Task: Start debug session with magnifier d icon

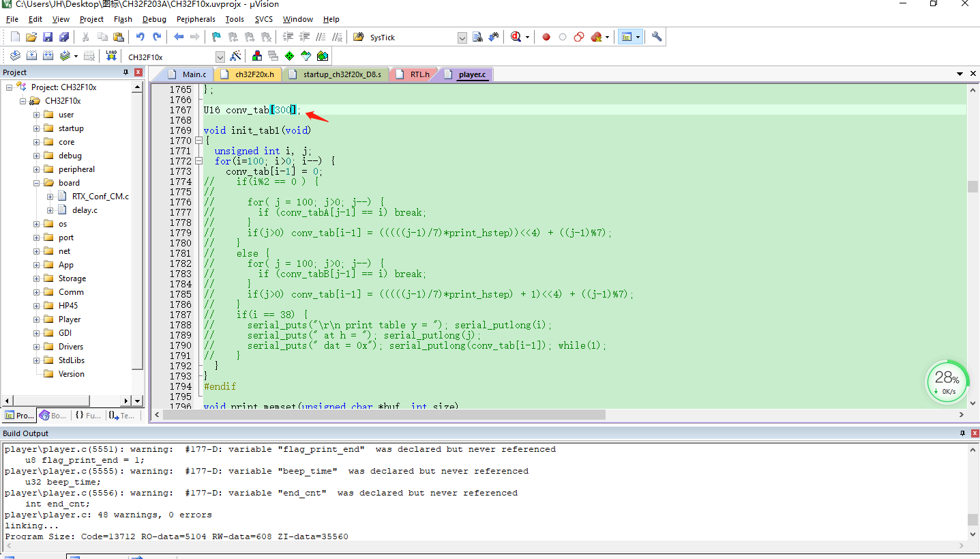Action: click(516, 37)
